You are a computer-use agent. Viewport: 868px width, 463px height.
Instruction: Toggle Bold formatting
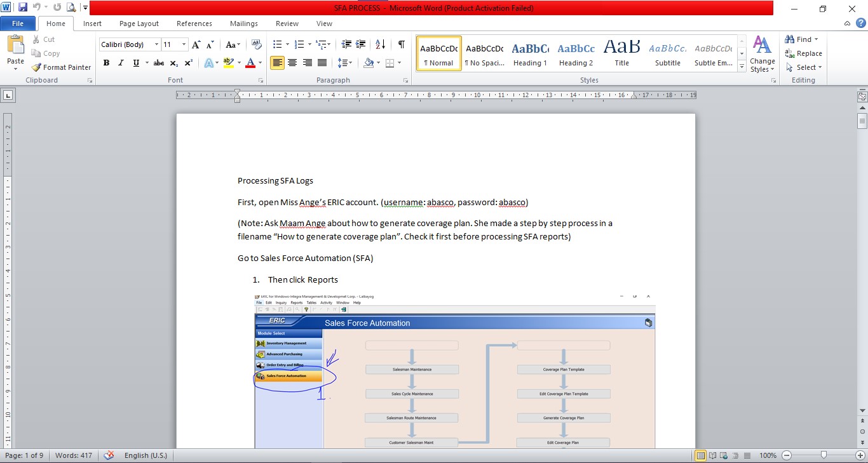tap(106, 63)
